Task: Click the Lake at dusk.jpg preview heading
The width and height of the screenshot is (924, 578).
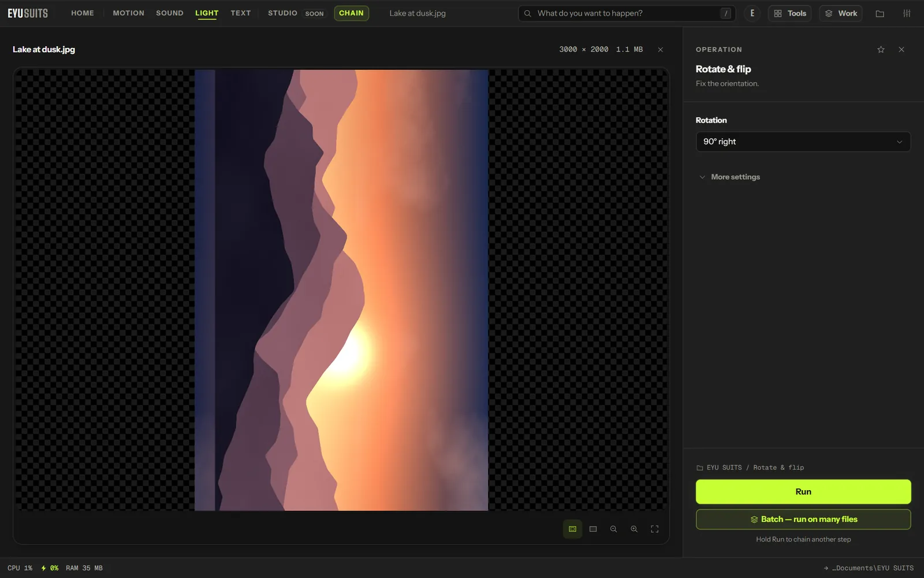Action: coord(44,50)
